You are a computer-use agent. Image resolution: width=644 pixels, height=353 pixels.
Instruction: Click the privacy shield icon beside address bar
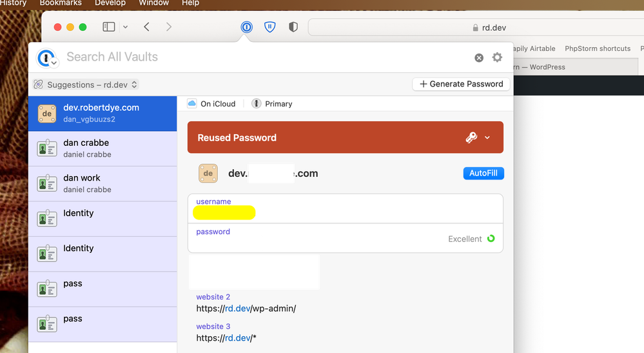point(293,27)
